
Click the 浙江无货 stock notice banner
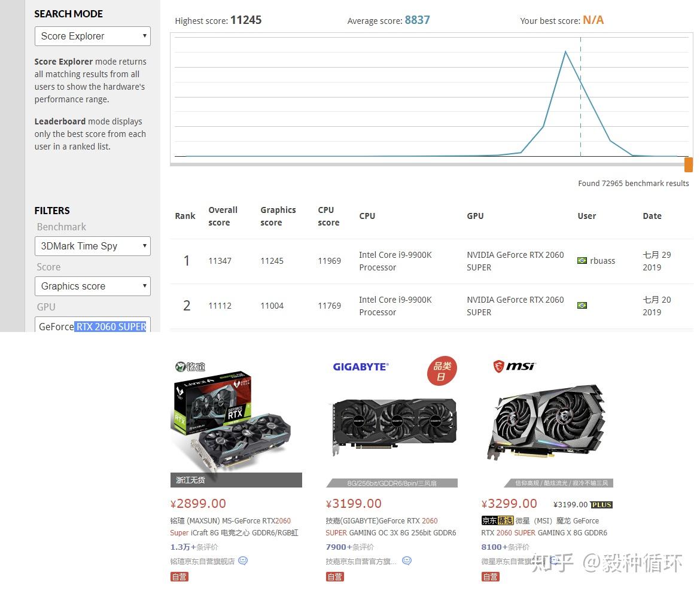[x=236, y=480]
